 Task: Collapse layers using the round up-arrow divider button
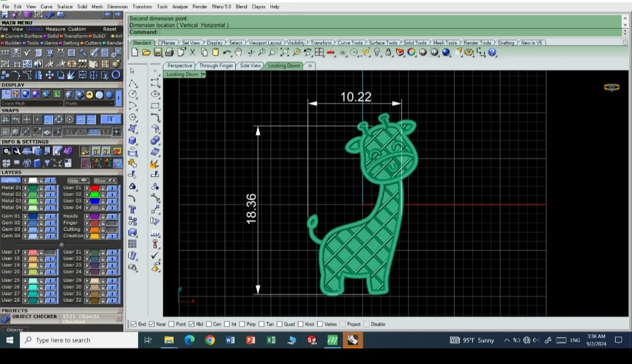[x=61, y=244]
